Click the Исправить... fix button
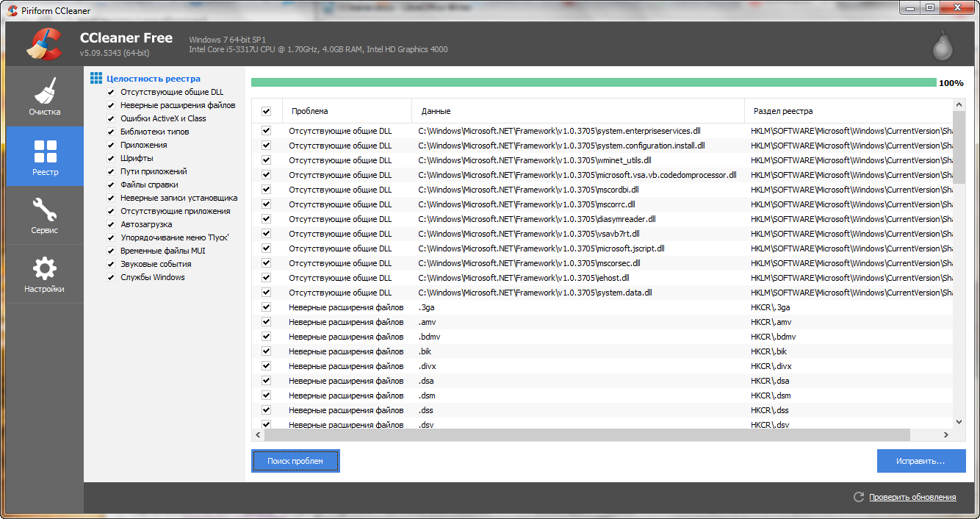Screen dimensions: 980x519 click(921, 461)
